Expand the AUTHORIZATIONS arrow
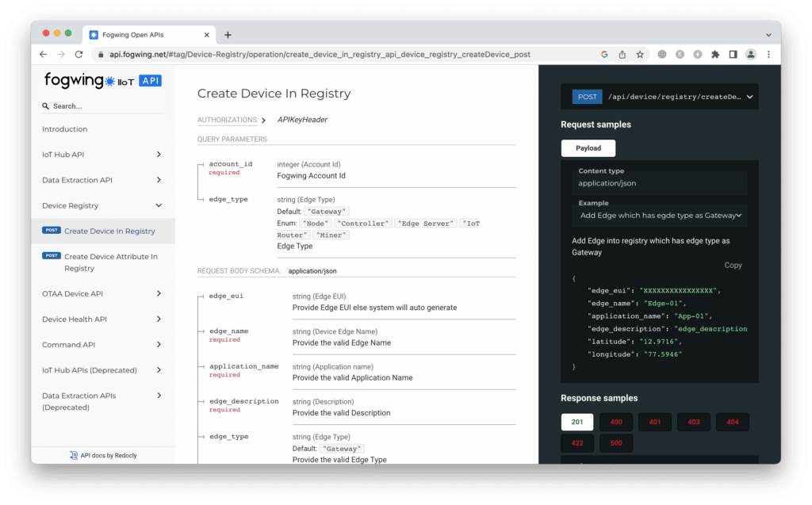This screenshot has height=505, width=812. [263, 121]
